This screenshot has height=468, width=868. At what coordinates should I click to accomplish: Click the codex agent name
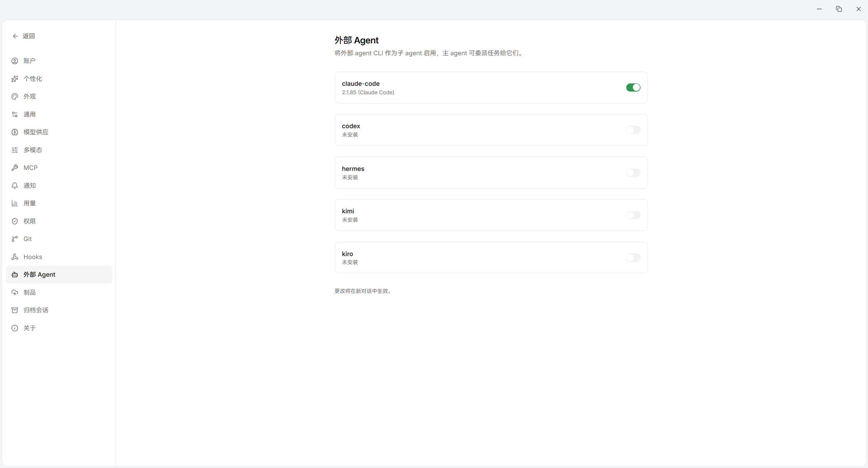pyautogui.click(x=351, y=126)
